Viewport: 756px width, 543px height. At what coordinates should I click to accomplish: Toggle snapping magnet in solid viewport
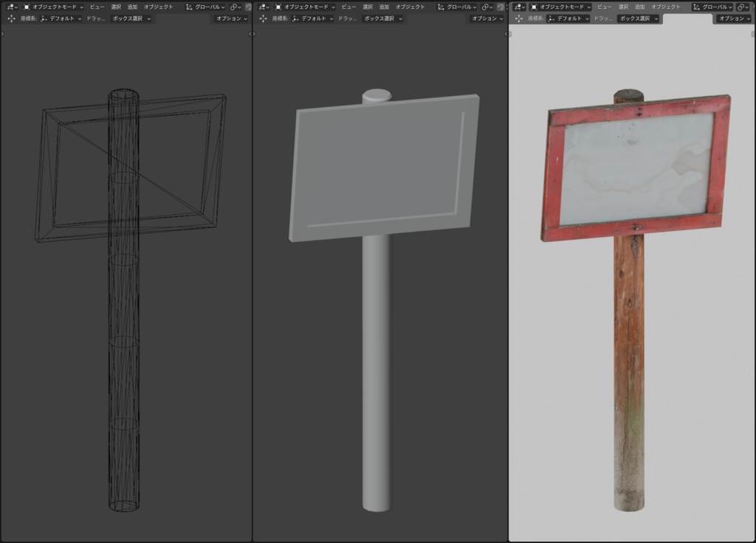(501, 7)
